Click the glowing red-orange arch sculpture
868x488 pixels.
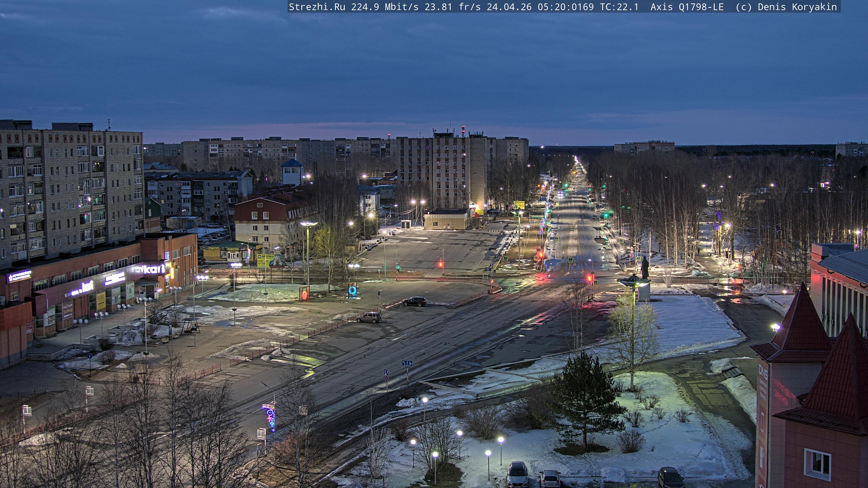click(305, 295)
